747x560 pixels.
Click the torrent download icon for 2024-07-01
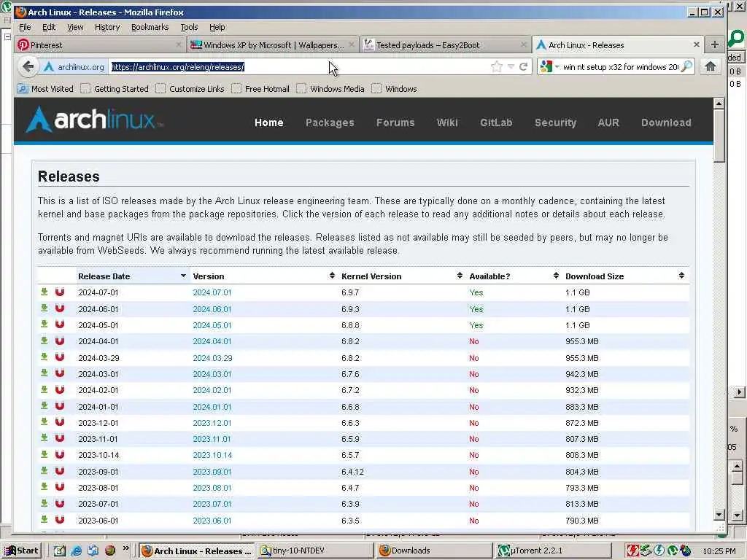(44, 292)
